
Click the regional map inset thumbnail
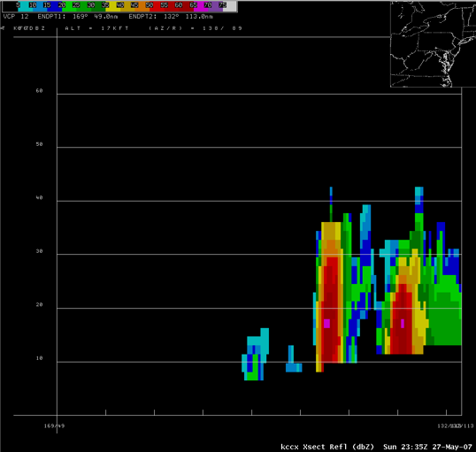tap(434, 44)
